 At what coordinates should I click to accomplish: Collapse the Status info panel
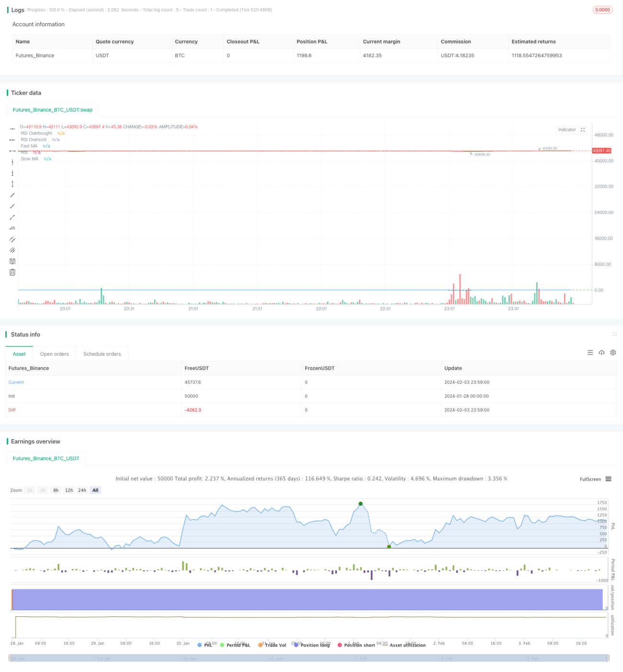(x=614, y=334)
